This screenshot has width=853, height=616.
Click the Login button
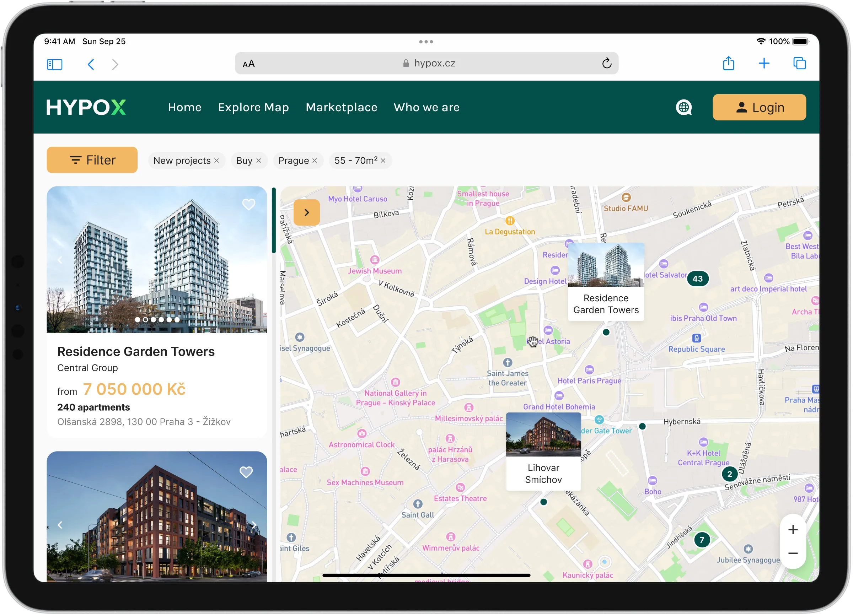(x=760, y=108)
